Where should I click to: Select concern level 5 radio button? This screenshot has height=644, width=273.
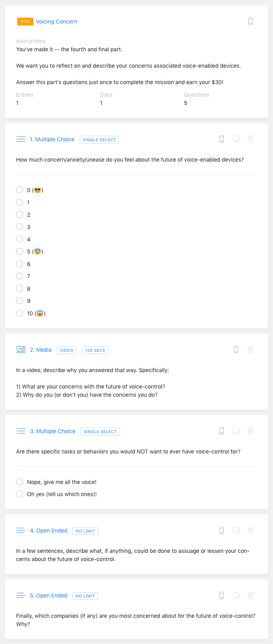coord(20,252)
